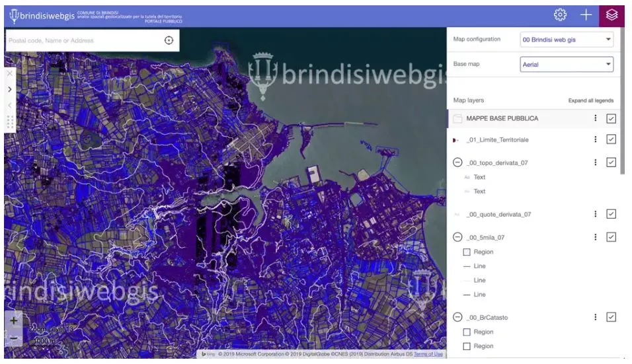Open the options menu for _00_BrCatasto
Viewport: 632px width, 364px height.
click(596, 317)
